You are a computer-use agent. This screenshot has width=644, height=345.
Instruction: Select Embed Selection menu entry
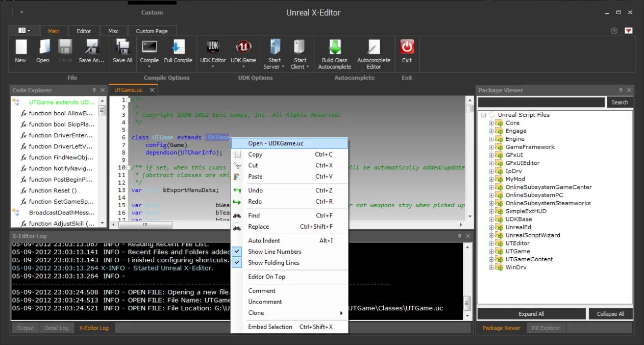pyautogui.click(x=289, y=327)
